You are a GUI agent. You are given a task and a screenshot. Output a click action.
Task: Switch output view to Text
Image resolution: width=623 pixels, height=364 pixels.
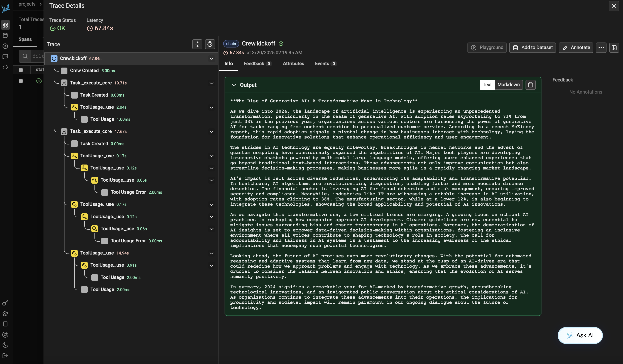click(487, 85)
